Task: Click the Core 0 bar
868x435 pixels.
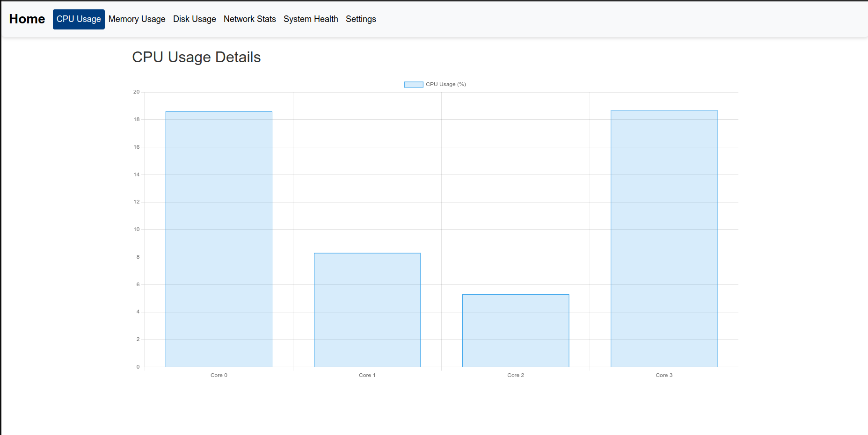Action: click(x=219, y=239)
